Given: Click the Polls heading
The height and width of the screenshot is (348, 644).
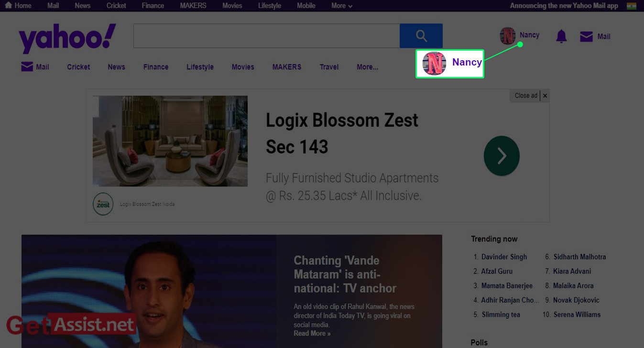Looking at the screenshot, I should coord(479,342).
